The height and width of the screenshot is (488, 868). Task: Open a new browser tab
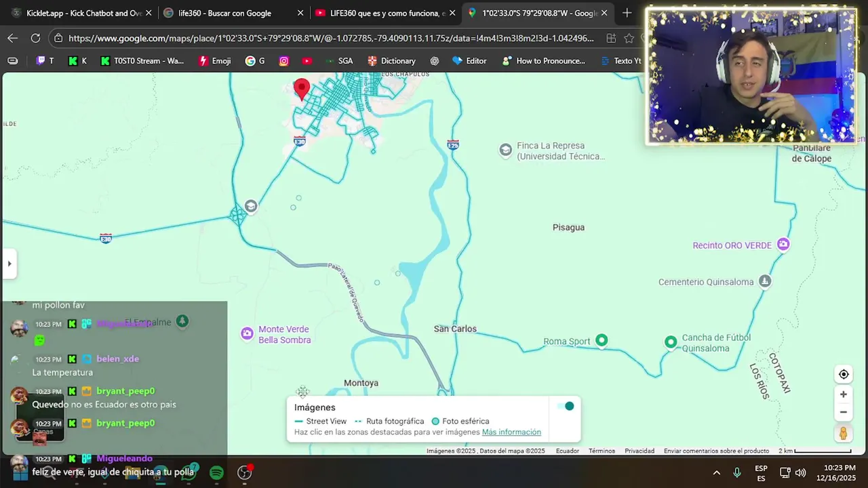point(627,13)
